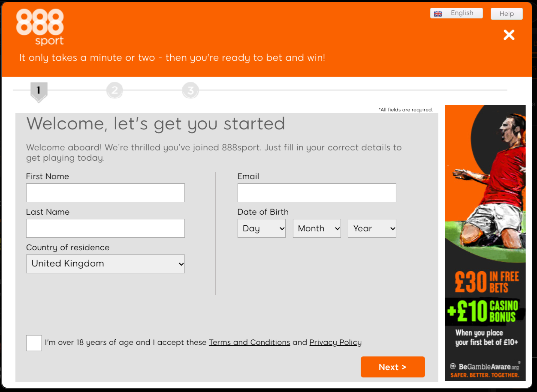Click the BeGambleAware.org logo in banner
The image size is (537, 392).
[485, 367]
